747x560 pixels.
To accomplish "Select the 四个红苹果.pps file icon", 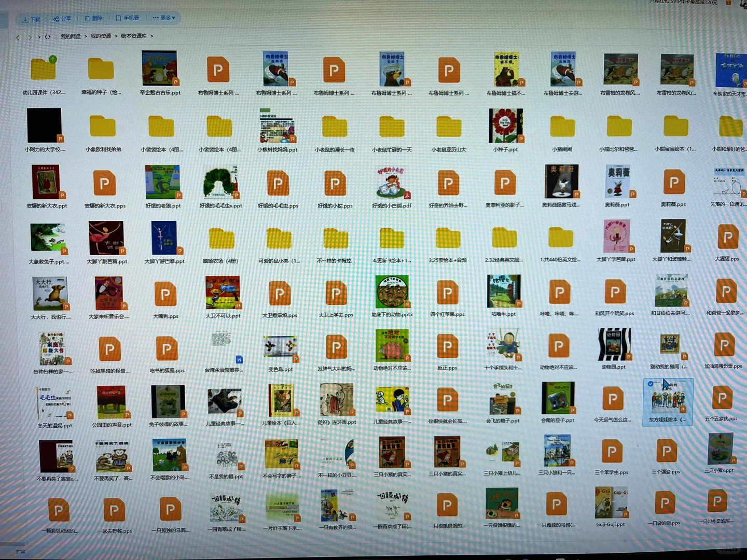I will coord(448,293).
